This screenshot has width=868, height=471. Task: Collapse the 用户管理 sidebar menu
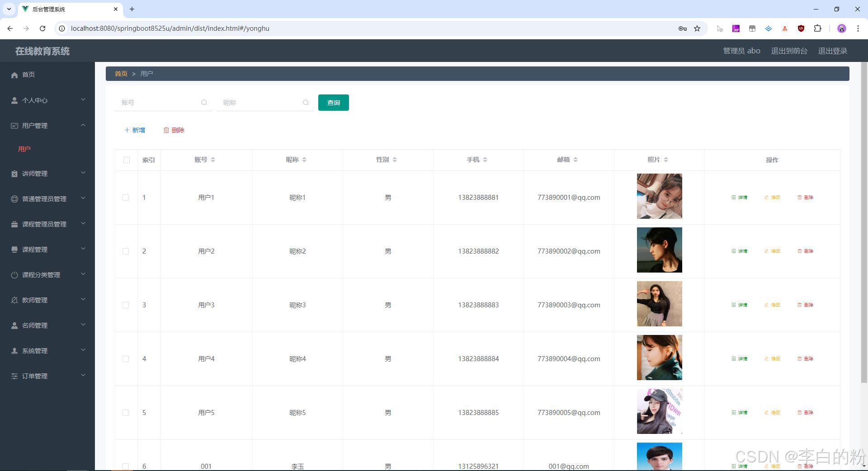point(47,126)
